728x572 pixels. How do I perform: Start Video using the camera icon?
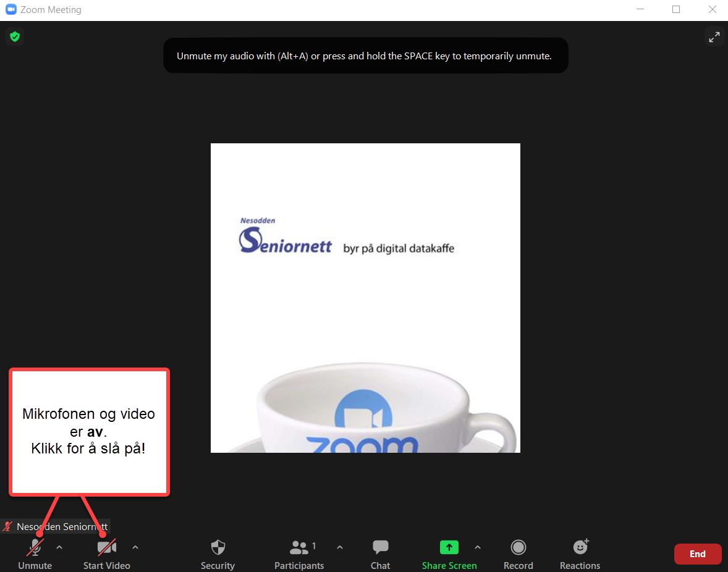tap(106, 548)
